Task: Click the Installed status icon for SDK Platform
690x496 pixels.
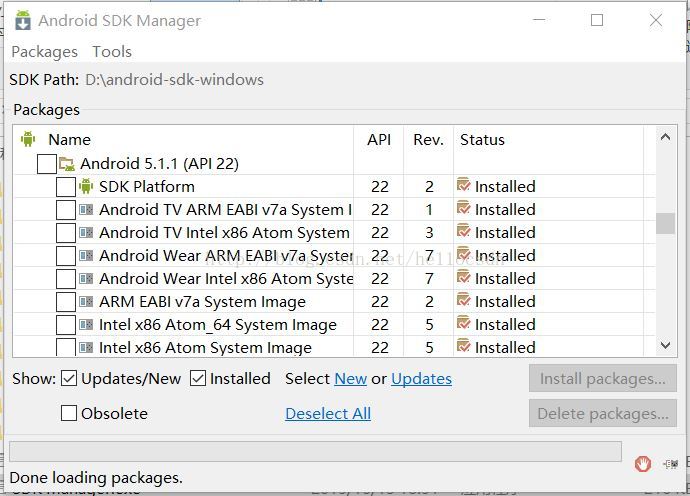Action: click(x=463, y=186)
